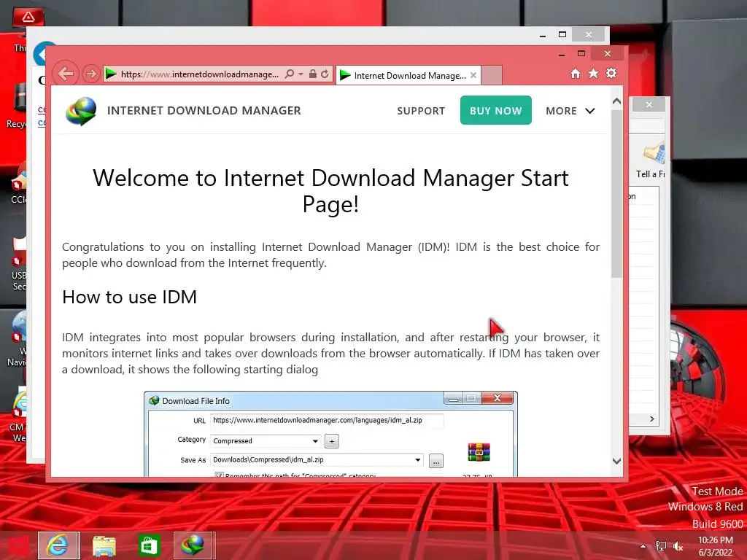Screen dimensions: 747x560
Task: Open the address bar dropdown arrow
Action: (x=301, y=74)
